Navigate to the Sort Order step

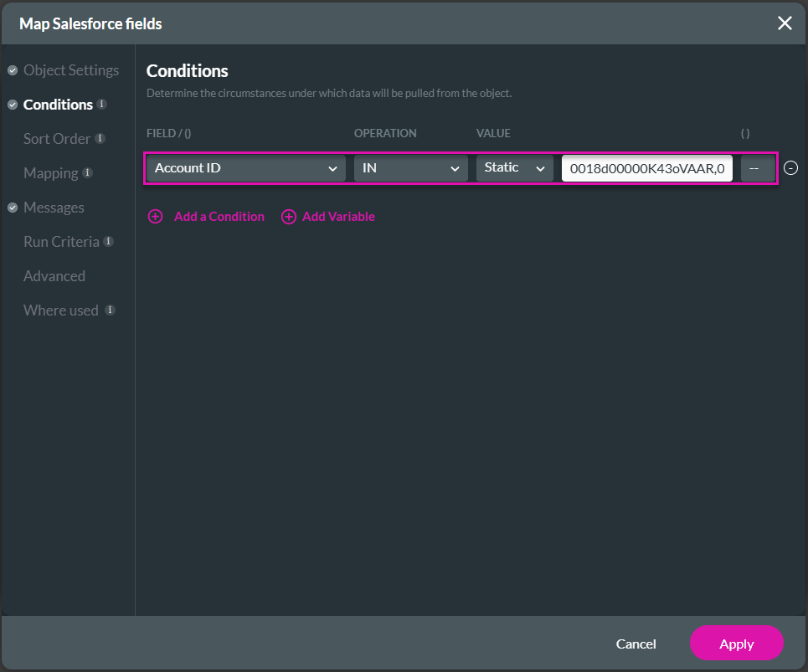56,138
